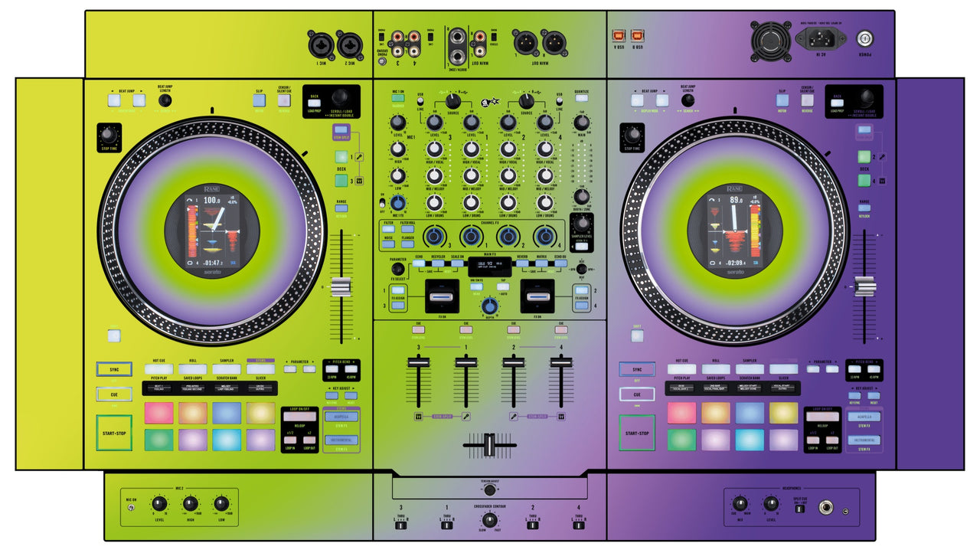This screenshot has width=980, height=553.
Task: Click the microphone icon beside deck 2 button
Action: 882,157
